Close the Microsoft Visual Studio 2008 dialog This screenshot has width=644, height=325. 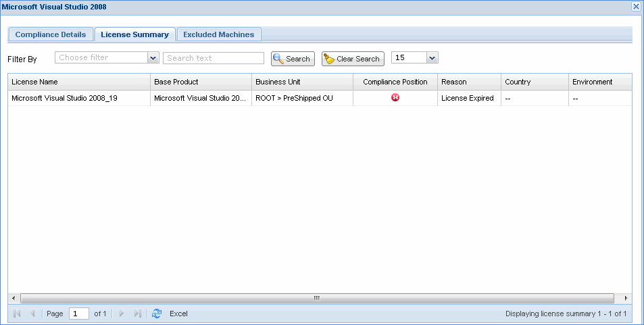[636, 6]
